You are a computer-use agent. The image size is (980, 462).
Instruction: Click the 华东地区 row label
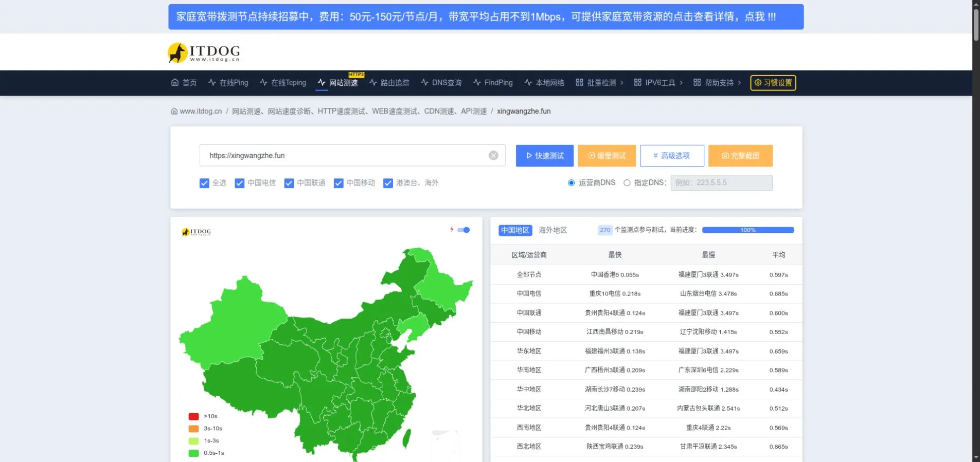tap(529, 351)
